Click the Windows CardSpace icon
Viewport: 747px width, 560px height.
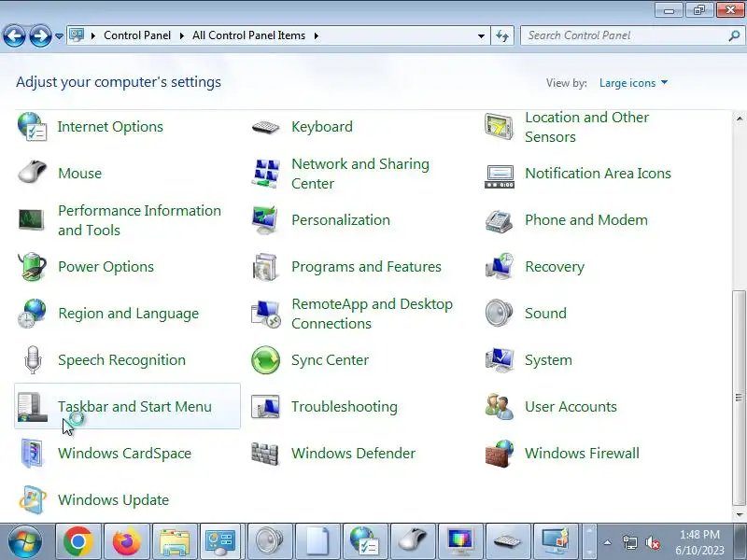coord(32,454)
